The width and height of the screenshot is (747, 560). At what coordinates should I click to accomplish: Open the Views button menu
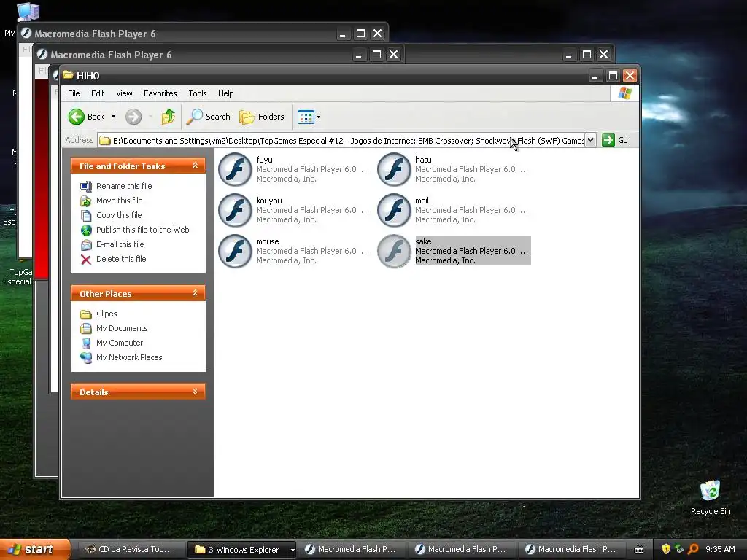[309, 117]
